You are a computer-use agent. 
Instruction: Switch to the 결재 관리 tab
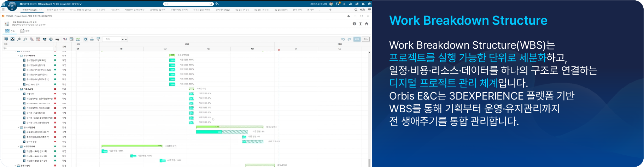tap(101, 10)
